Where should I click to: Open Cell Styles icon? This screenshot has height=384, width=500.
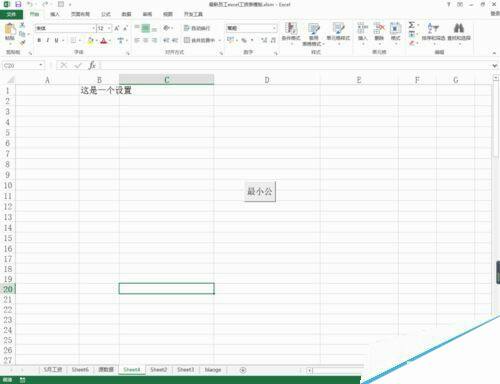[338, 28]
